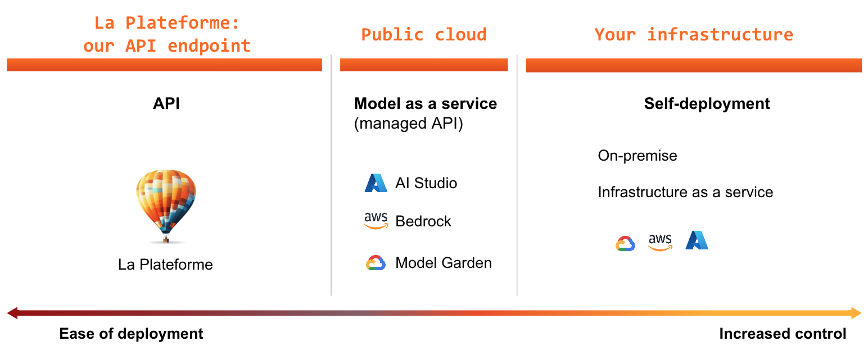Viewport: 868px width, 355px height.
Task: Select the Azure logo under Infrastructure as a service
Action: click(x=697, y=240)
